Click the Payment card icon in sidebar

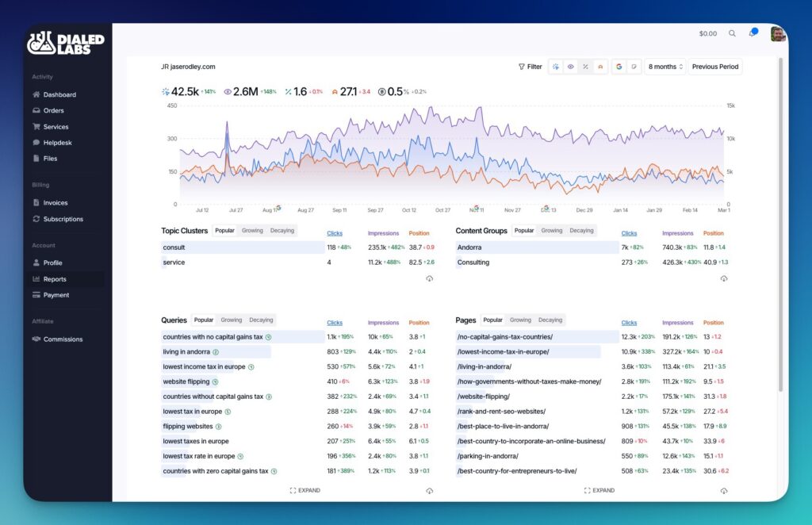[36, 295]
